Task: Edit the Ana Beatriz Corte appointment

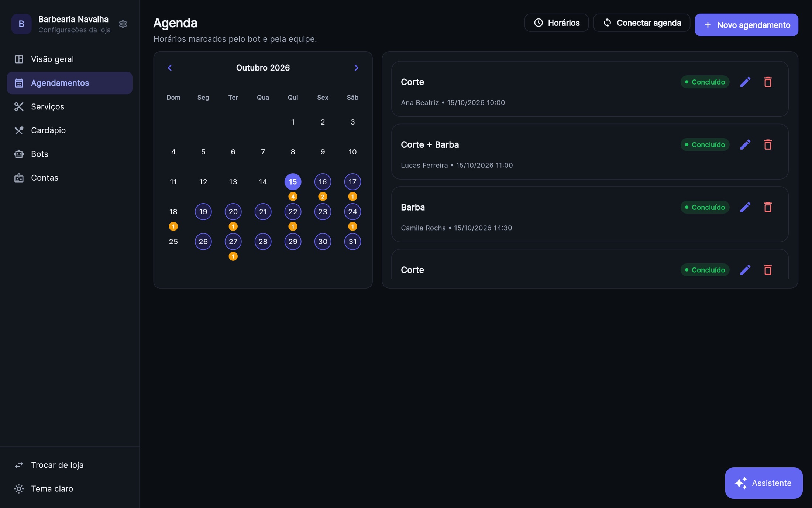Action: (x=745, y=82)
